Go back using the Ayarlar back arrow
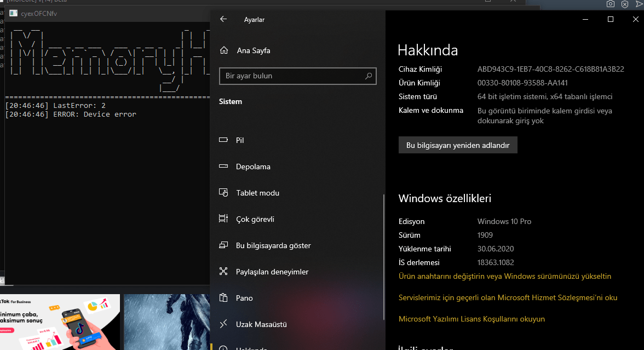 pyautogui.click(x=223, y=19)
